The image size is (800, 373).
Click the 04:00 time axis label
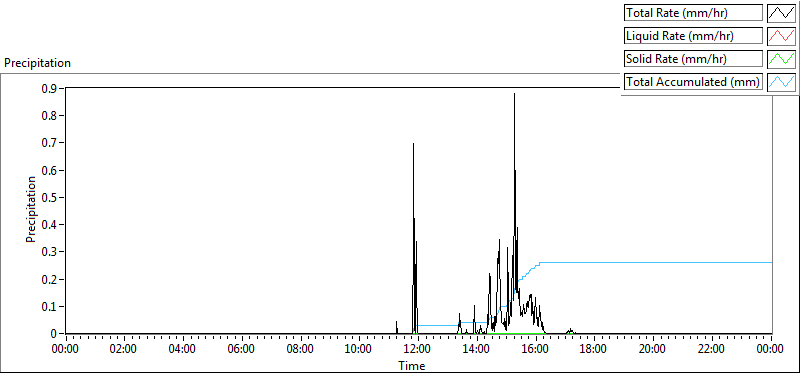tap(183, 350)
